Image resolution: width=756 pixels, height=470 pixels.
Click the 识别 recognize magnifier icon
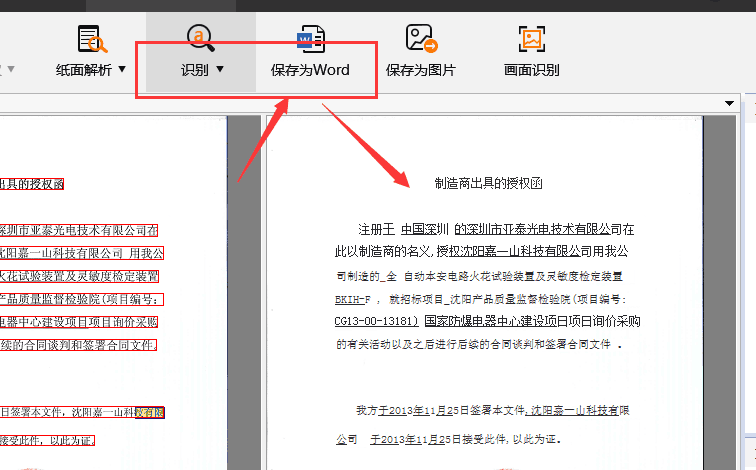pyautogui.click(x=200, y=38)
